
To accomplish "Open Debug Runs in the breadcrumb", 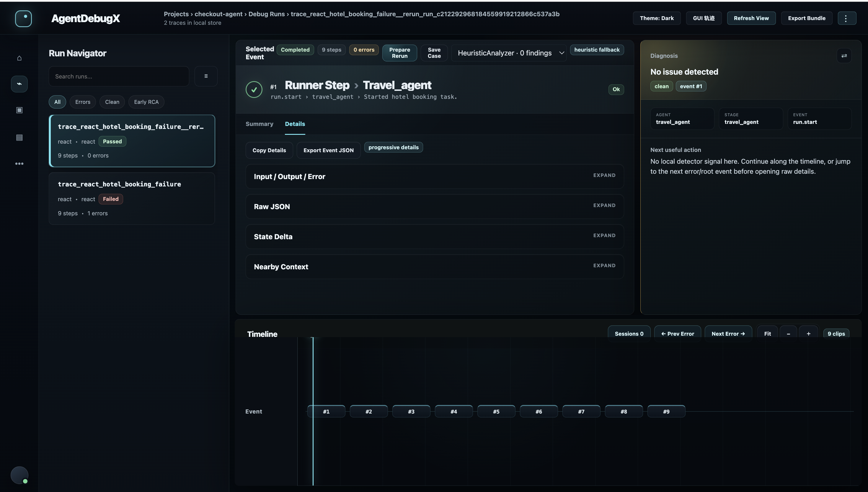I will (x=267, y=14).
